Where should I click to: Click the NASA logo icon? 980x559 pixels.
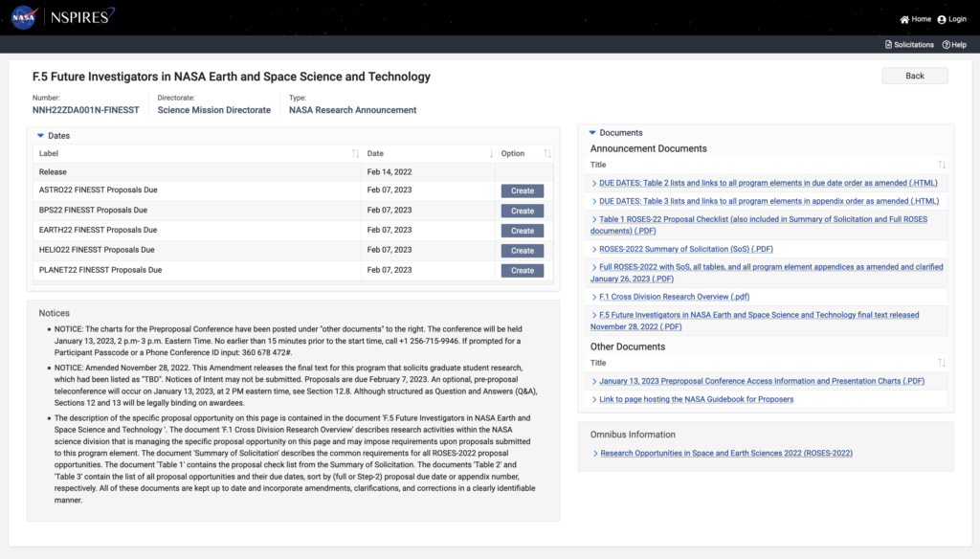pos(24,17)
